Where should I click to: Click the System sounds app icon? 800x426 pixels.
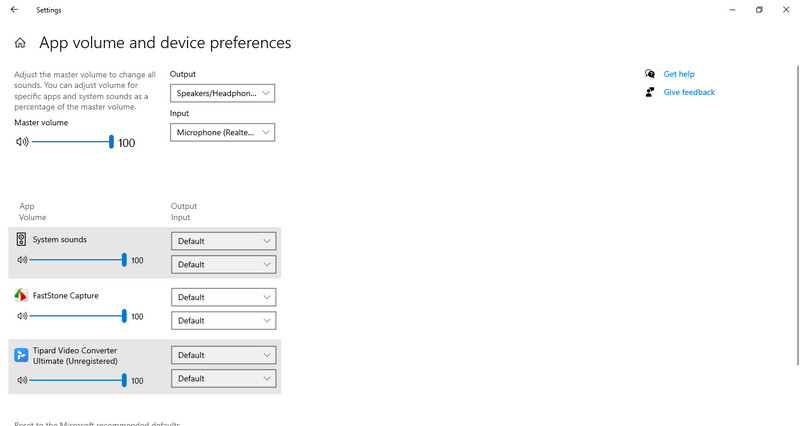click(21, 239)
